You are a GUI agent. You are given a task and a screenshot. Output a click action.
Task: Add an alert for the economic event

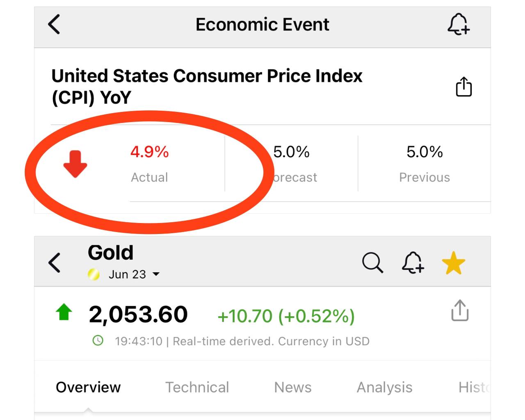pos(459,24)
